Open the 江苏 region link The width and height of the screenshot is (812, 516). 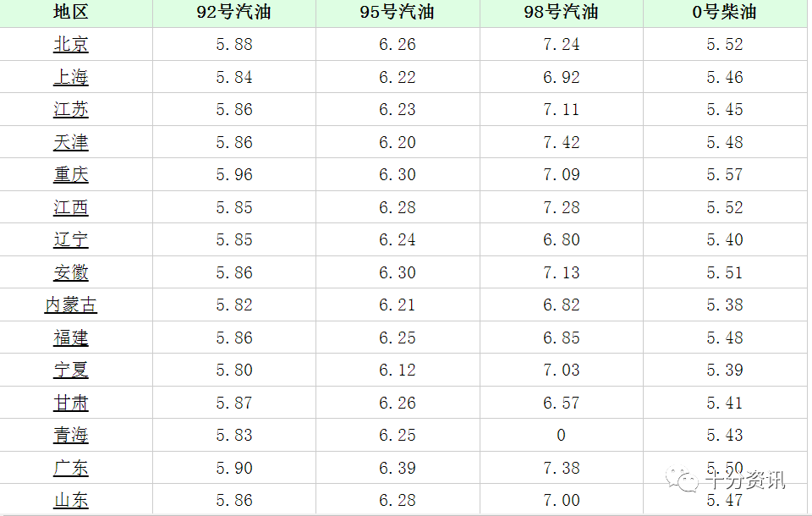71,110
